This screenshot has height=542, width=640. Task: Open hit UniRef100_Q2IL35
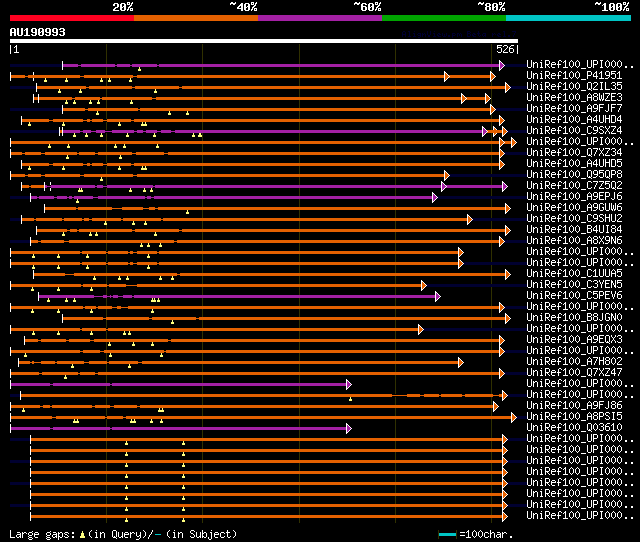(574, 86)
